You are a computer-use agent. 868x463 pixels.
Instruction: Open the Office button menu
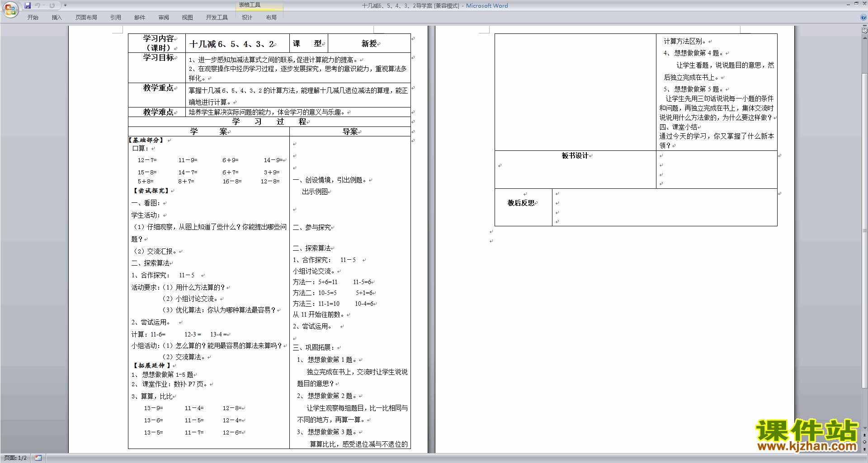(10, 9)
